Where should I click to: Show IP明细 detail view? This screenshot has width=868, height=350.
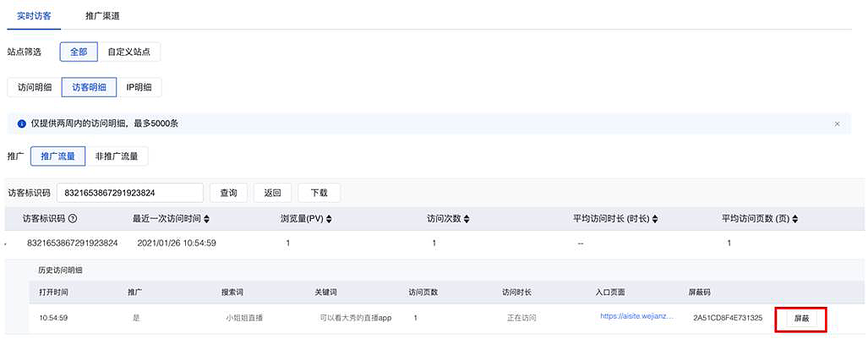[x=139, y=87]
